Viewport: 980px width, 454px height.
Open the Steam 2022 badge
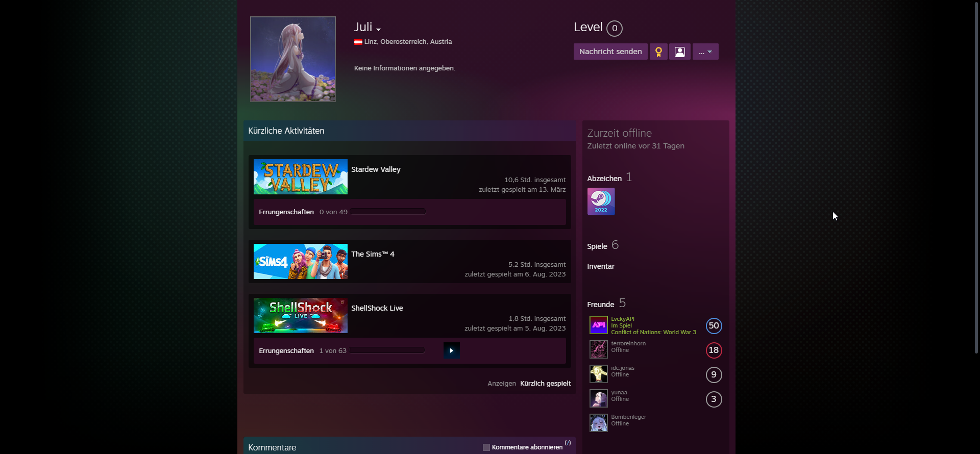coord(601,201)
